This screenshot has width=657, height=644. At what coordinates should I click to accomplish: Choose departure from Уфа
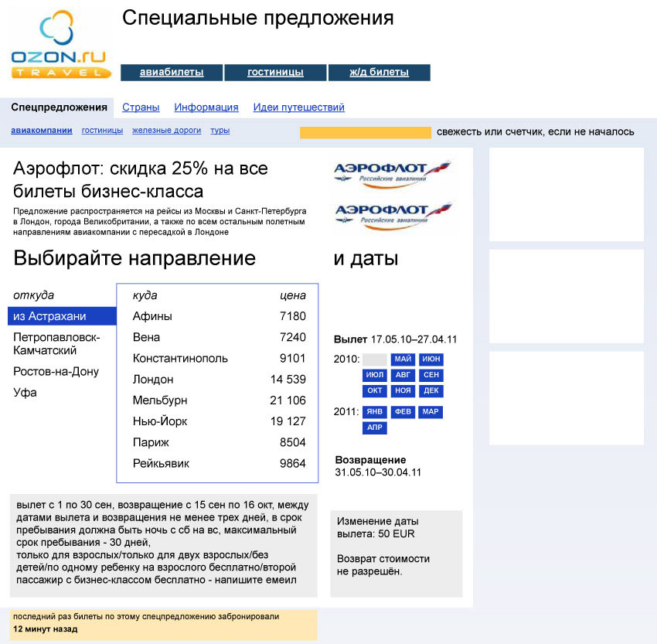click(25, 392)
